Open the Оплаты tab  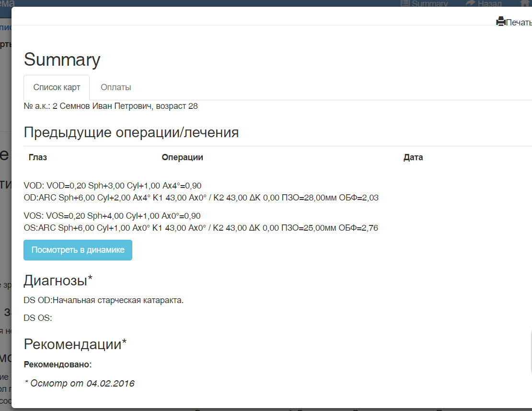(116, 87)
